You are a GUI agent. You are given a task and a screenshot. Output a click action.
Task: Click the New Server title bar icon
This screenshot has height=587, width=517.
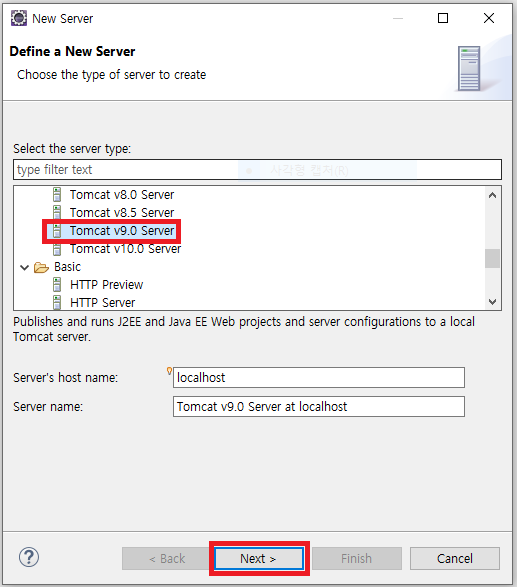[x=19, y=18]
